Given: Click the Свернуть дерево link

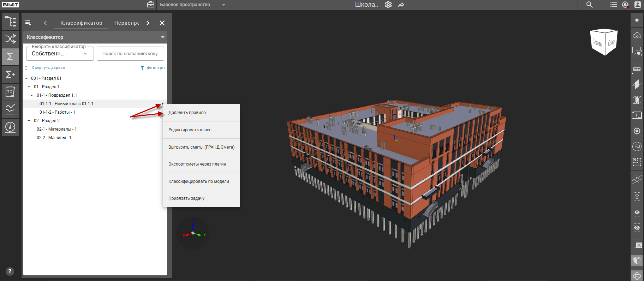Looking at the screenshot, I should pos(48,68).
